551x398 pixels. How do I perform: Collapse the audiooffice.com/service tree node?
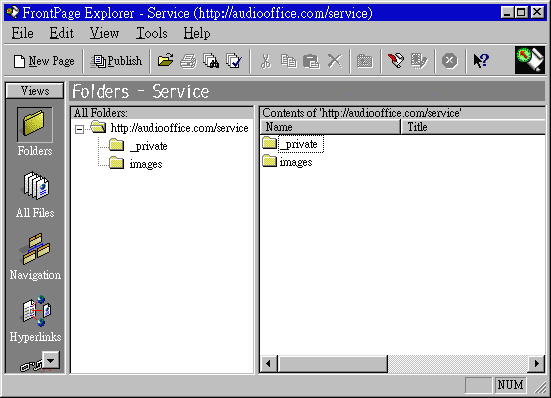pos(79,129)
